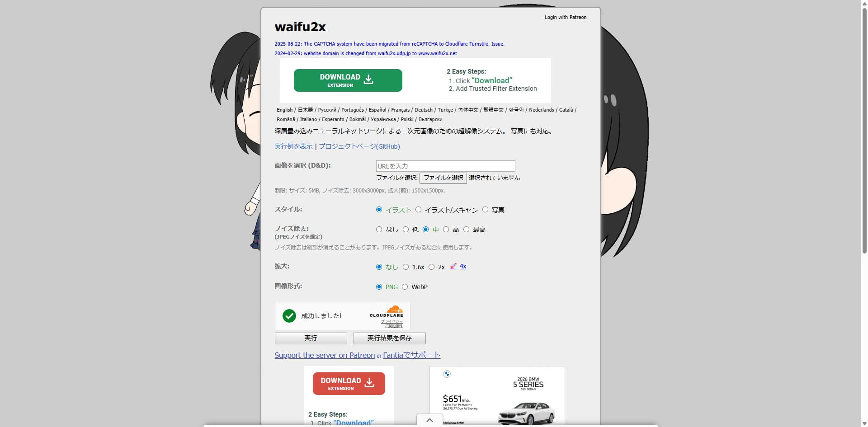Click the 実行結果を保存 button
The width and height of the screenshot is (868, 427).
(x=389, y=338)
